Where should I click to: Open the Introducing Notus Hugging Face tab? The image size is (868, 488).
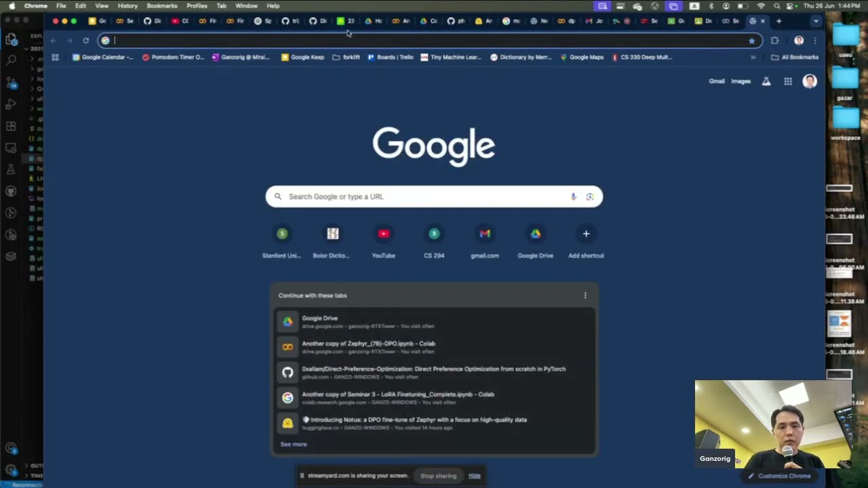[434, 423]
